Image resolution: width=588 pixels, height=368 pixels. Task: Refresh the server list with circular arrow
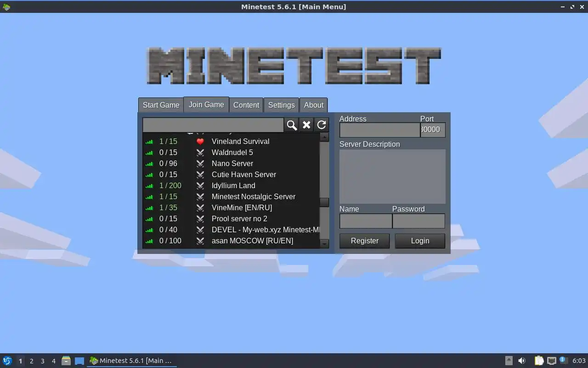click(322, 125)
